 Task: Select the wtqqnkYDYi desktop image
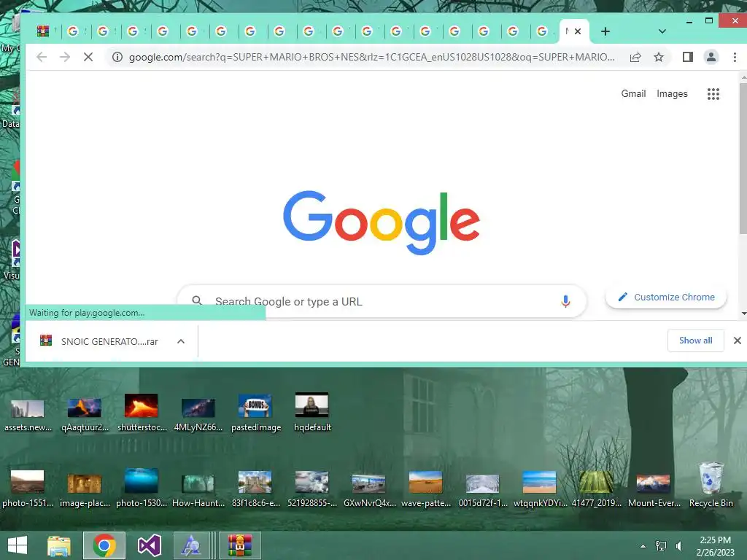[540, 489]
